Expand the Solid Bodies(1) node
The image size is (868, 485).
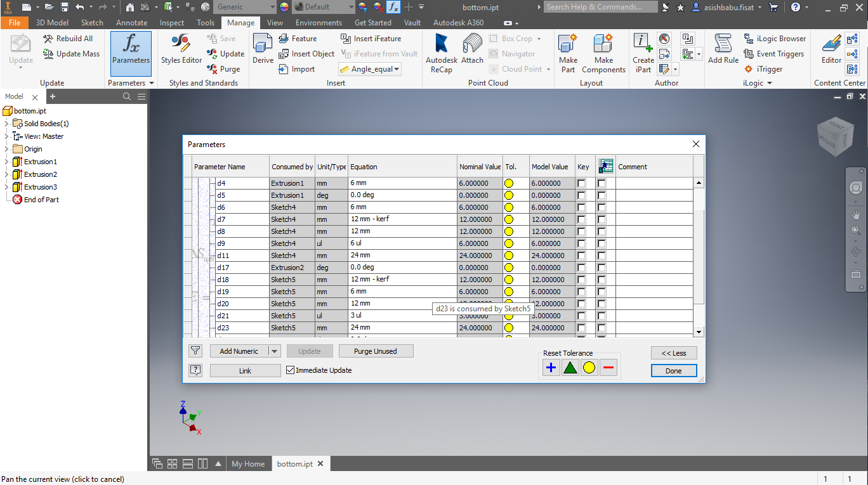pos(6,124)
